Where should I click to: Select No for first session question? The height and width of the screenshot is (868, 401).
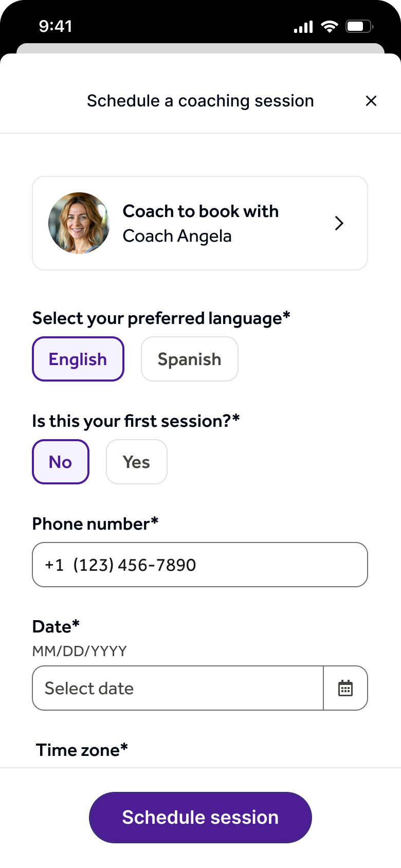pos(60,462)
